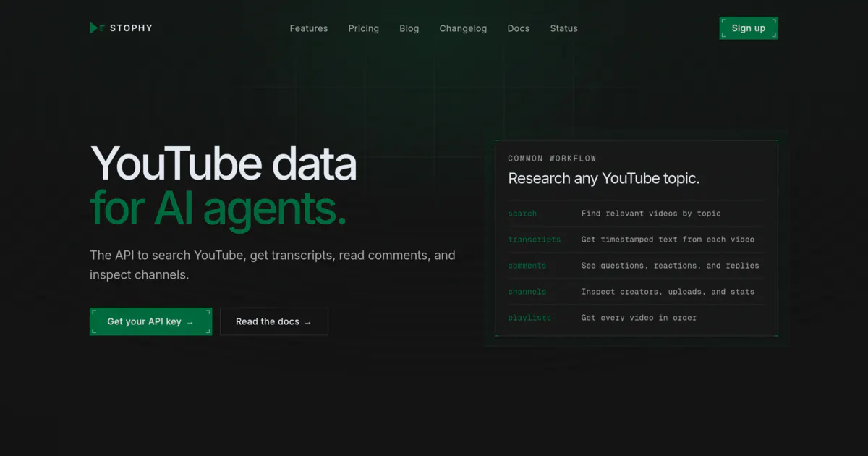Click 'Find relevant videos by topic' text
The height and width of the screenshot is (456, 868).
(651, 214)
